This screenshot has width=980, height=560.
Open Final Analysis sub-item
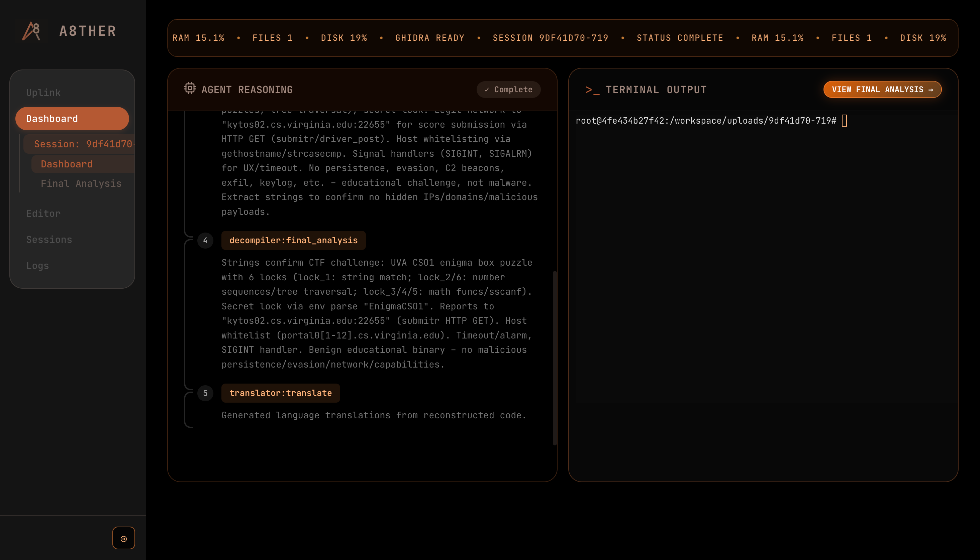coord(81,183)
